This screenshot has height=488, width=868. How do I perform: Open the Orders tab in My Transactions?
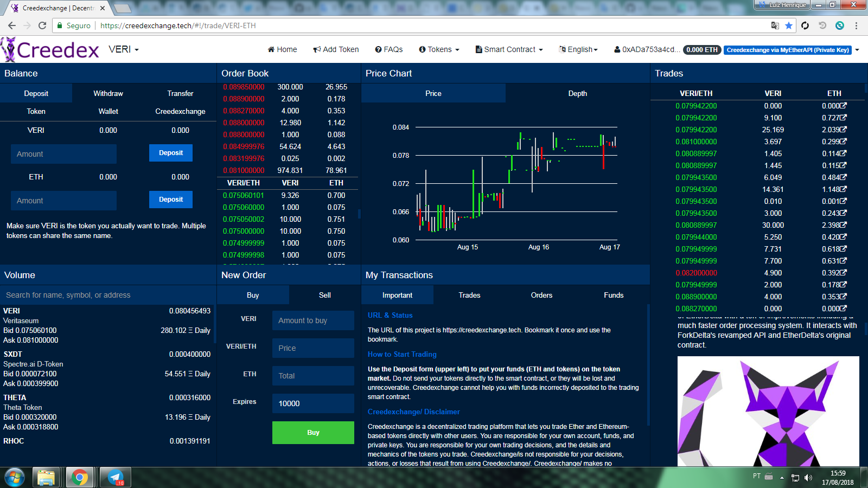coord(541,295)
